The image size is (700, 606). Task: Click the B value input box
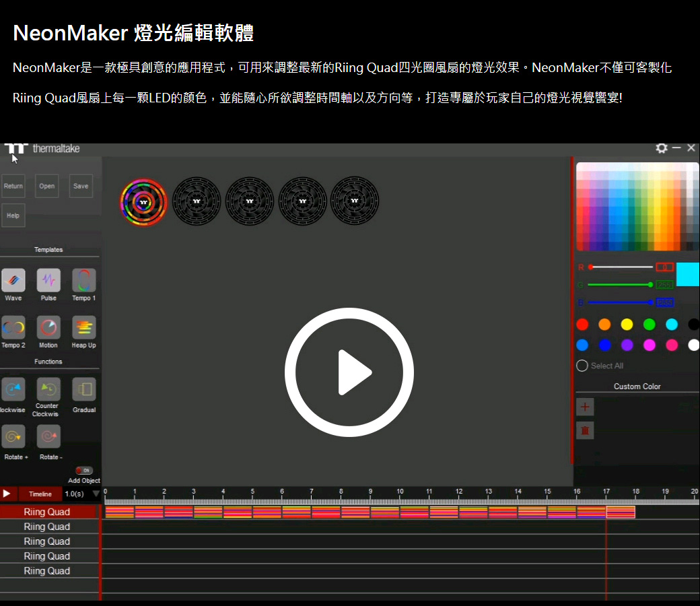665,302
